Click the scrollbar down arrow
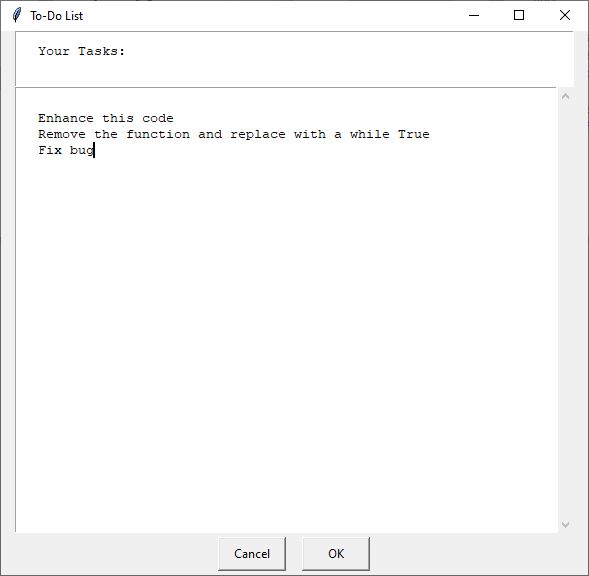589x576 pixels. [565, 525]
